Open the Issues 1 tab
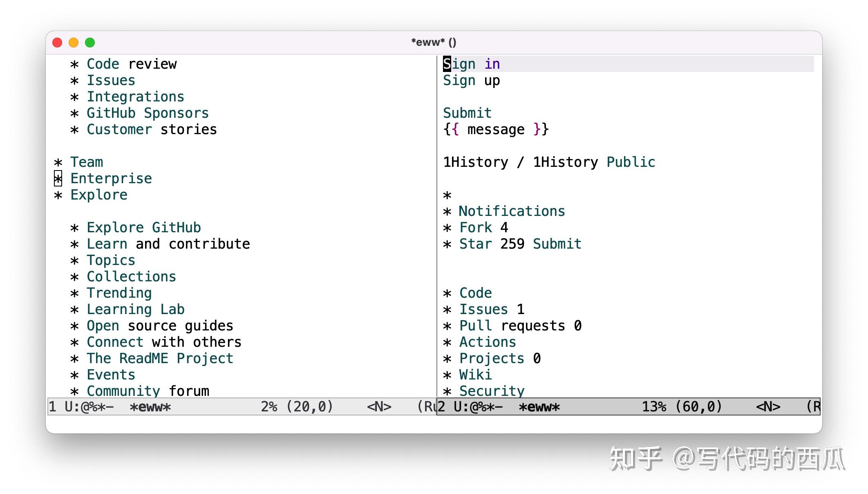The image size is (868, 494). click(x=492, y=310)
